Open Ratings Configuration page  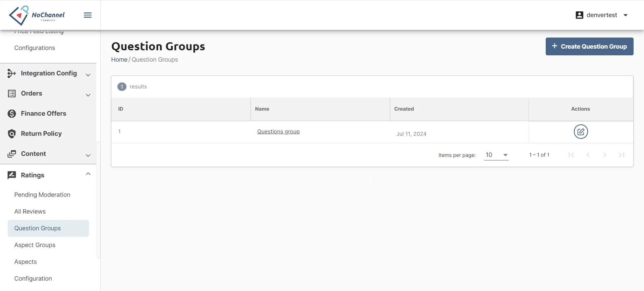33,279
